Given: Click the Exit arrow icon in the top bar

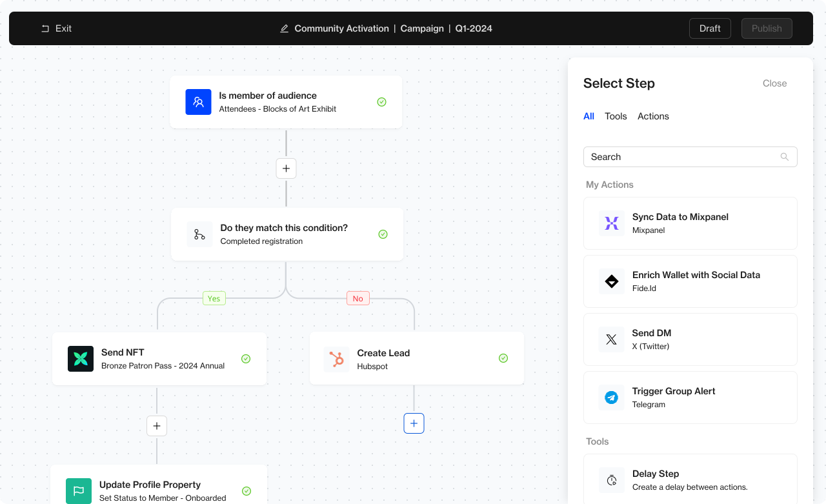Looking at the screenshot, I should click(x=45, y=28).
